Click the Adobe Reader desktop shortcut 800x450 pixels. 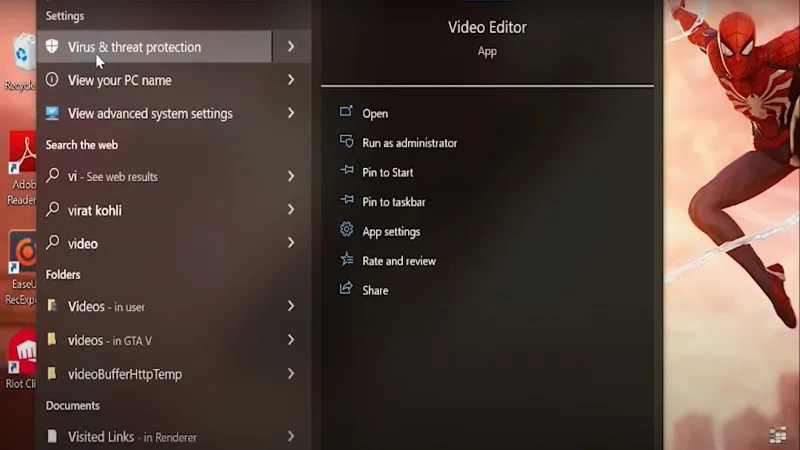click(21, 168)
